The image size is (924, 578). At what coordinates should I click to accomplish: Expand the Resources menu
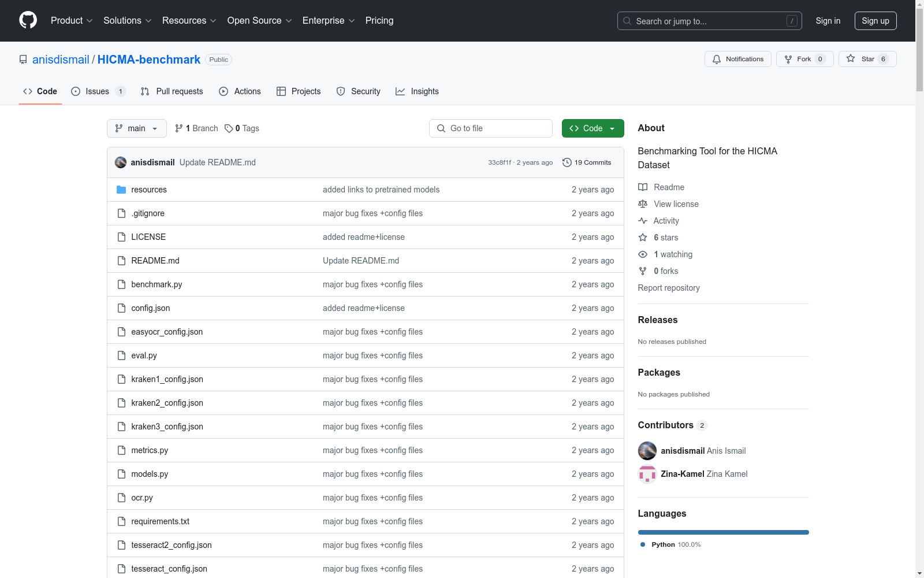pyautogui.click(x=189, y=20)
